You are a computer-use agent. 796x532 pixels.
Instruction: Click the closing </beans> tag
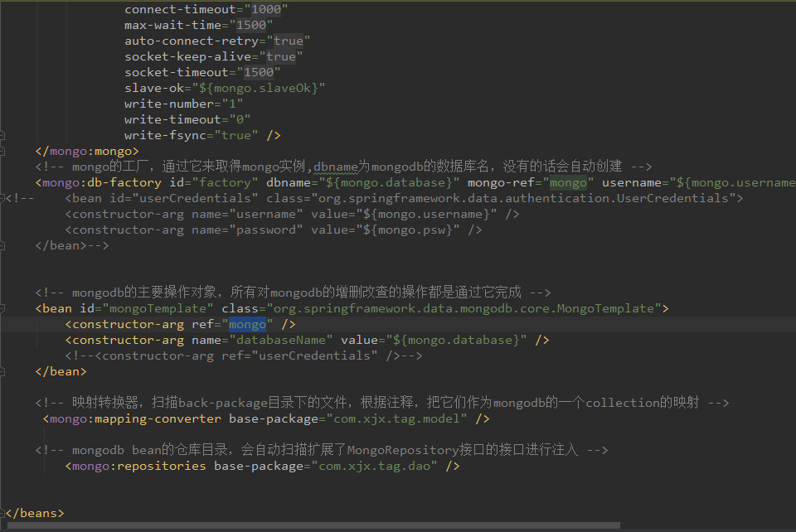pyautogui.click(x=35, y=513)
